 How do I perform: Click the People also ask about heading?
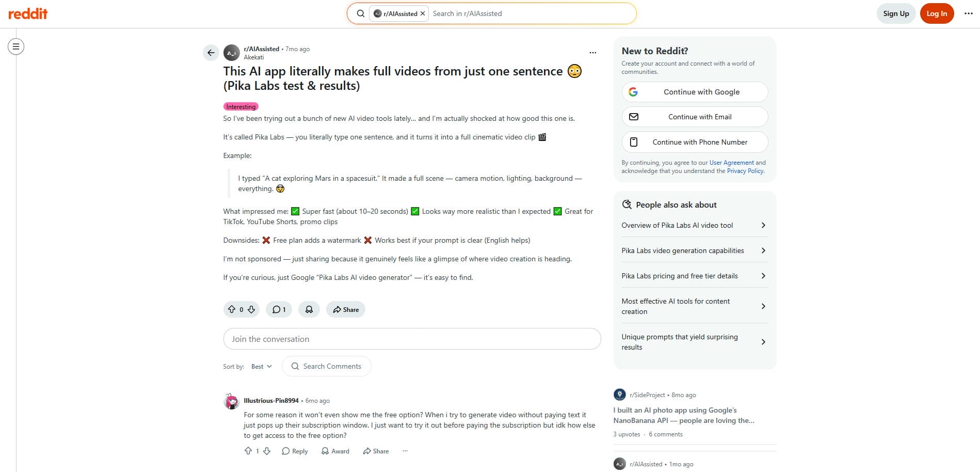[x=676, y=204]
